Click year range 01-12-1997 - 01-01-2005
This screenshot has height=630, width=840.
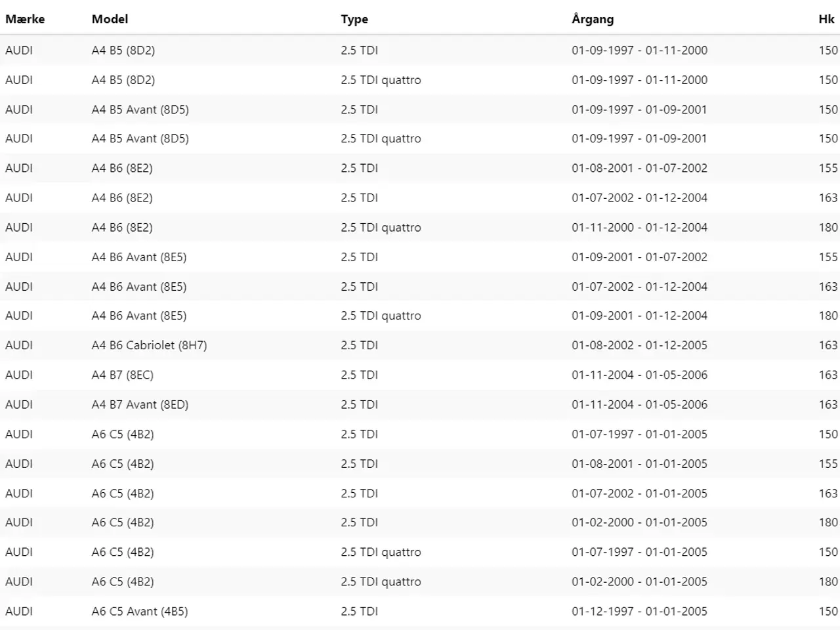pyautogui.click(x=639, y=611)
